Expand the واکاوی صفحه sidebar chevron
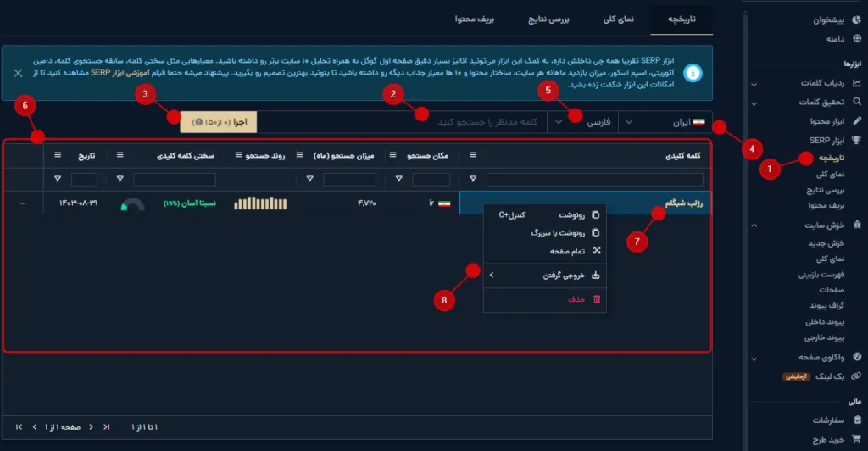This screenshot has height=451, width=868. coord(754,359)
